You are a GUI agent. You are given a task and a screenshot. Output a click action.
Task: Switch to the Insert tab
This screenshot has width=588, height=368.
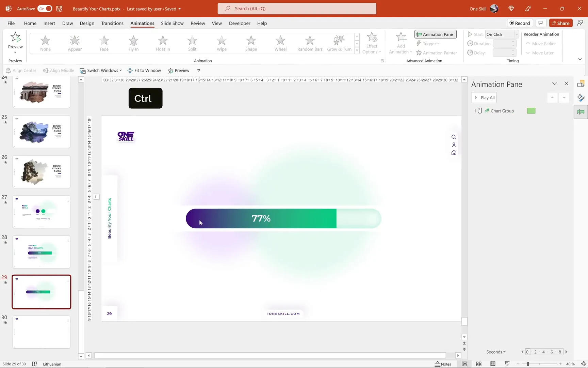pos(49,23)
